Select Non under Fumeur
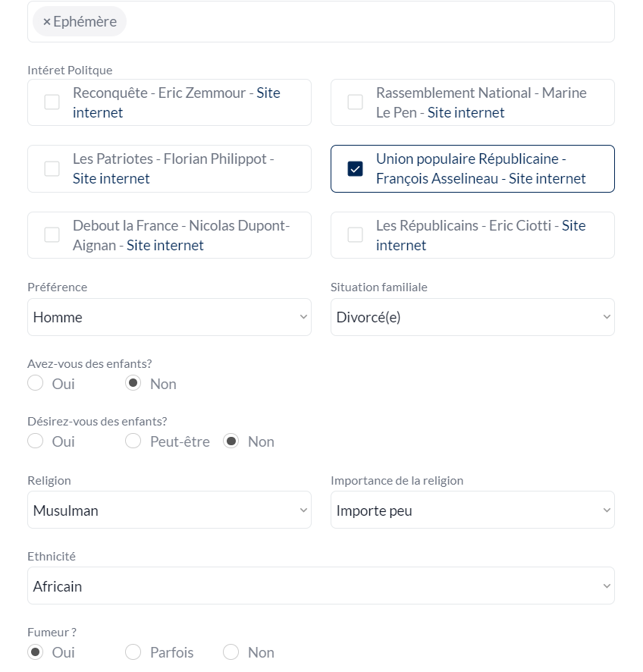The image size is (643, 672). (231, 652)
